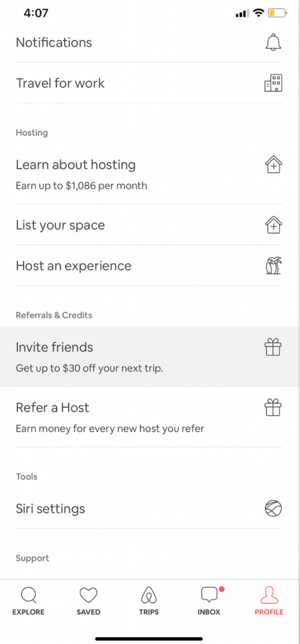300x644 pixels.
Task: Switch to the Saved tab
Action: coord(88,601)
